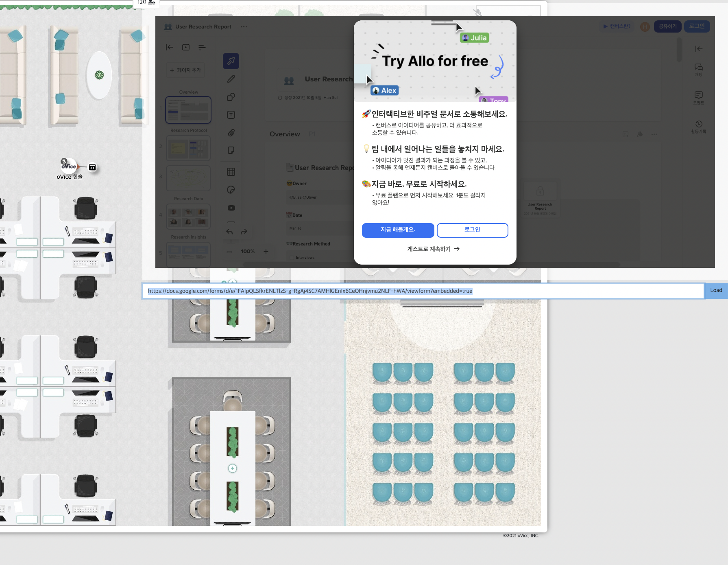Select the paperclip attachment tool

(231, 133)
